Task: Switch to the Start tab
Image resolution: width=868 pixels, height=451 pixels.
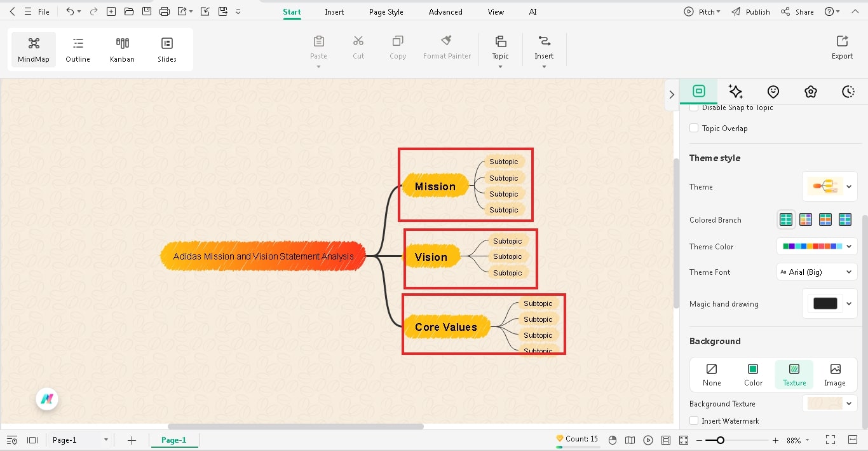Action: [292, 12]
